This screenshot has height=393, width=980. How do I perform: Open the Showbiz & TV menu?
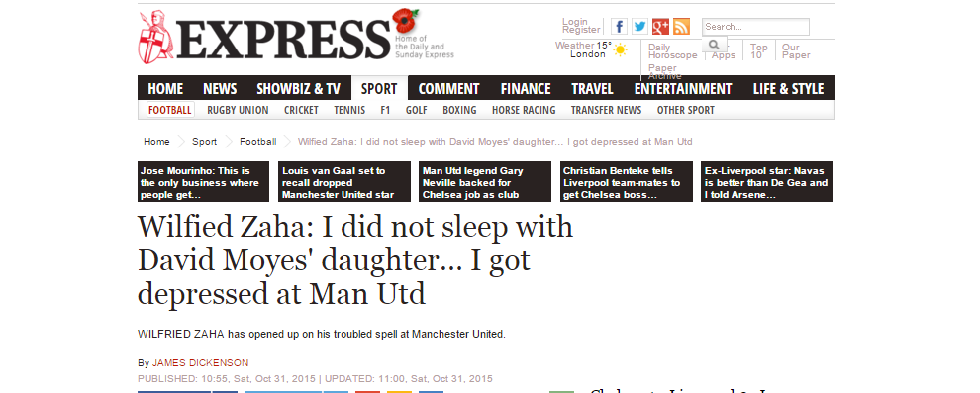298,89
